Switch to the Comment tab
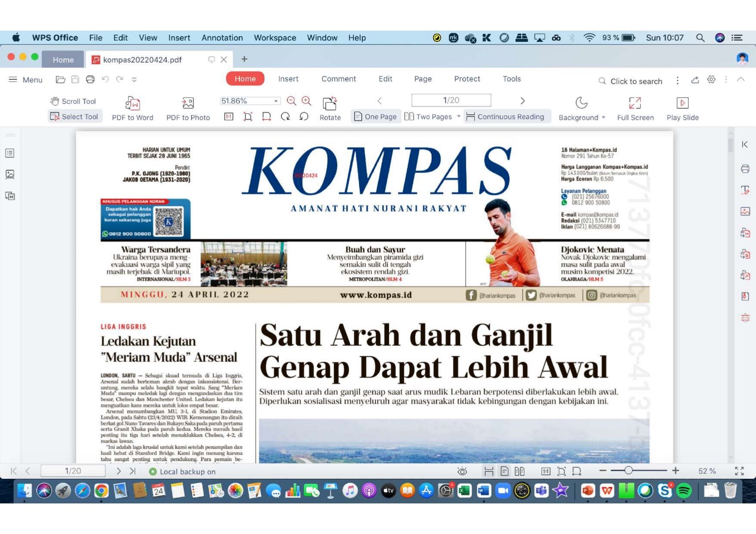Screen dimensions: 756x534 [x=339, y=79]
